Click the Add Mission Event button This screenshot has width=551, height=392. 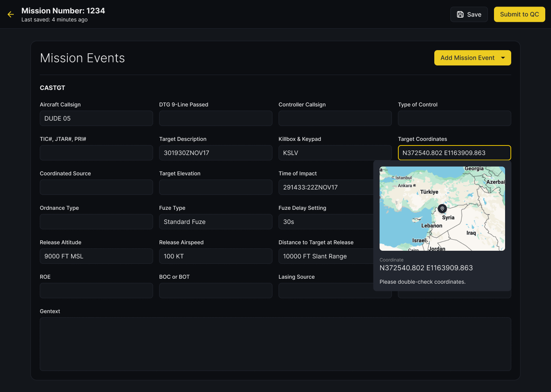[x=473, y=58]
